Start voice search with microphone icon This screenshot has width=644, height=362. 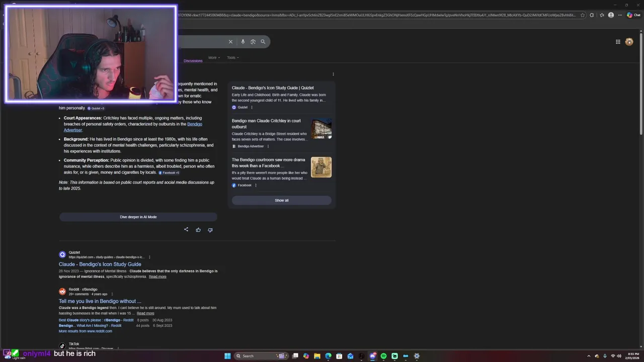tap(243, 42)
